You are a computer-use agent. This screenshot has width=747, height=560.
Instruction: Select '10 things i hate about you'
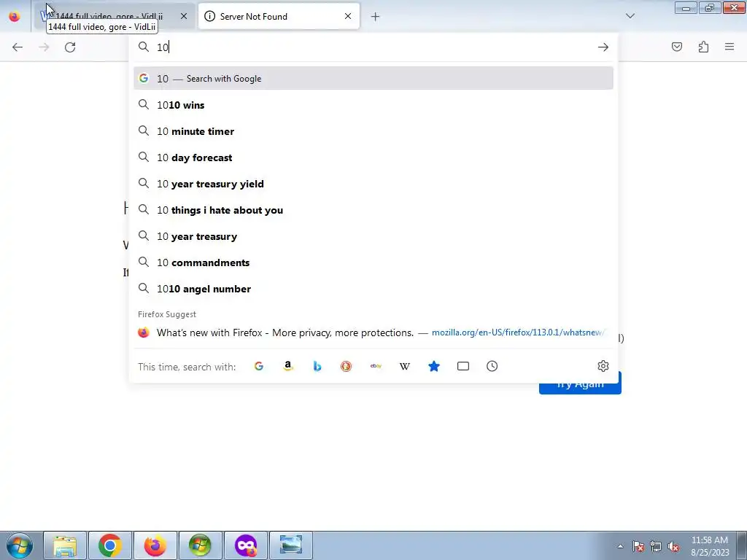click(373, 210)
